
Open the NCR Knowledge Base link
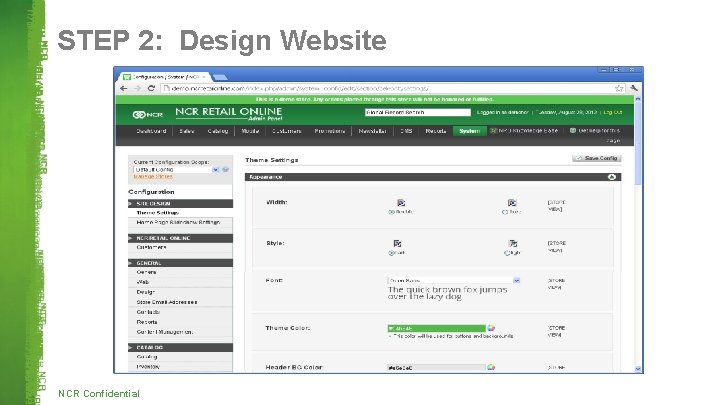(528, 131)
